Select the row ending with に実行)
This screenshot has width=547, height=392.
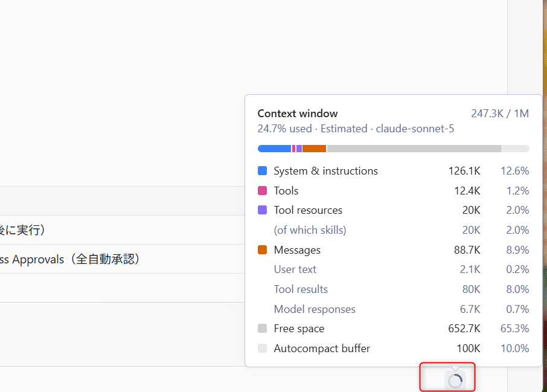click(123, 230)
